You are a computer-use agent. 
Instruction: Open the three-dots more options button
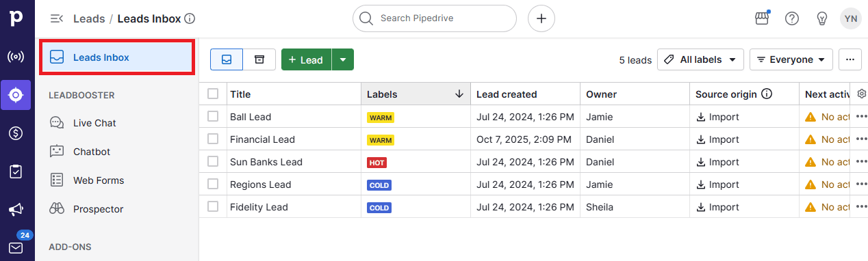pyautogui.click(x=850, y=59)
